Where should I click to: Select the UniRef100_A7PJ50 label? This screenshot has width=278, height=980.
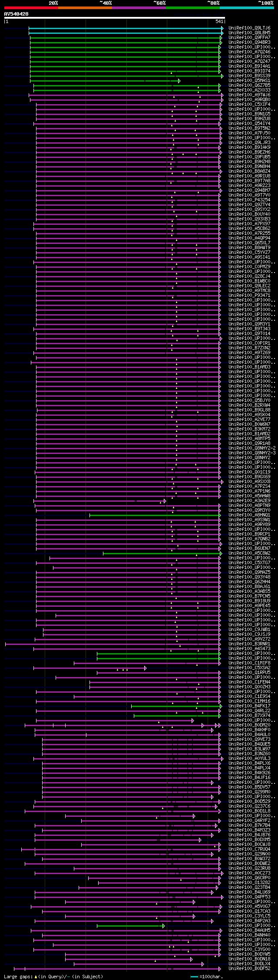tap(249, 133)
